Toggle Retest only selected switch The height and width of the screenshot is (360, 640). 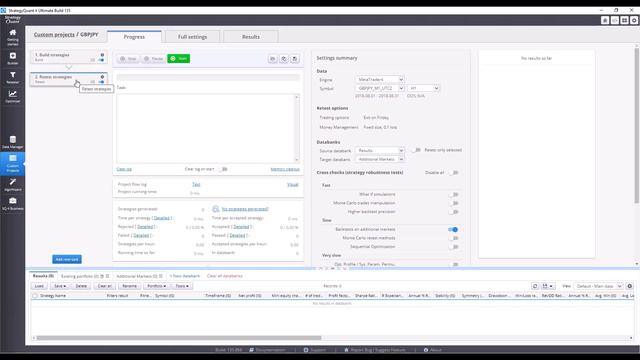tap(416, 150)
